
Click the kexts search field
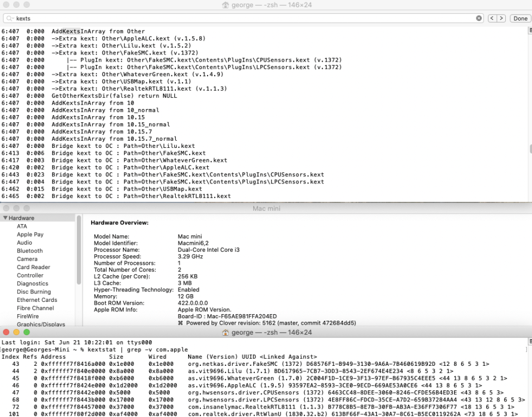[x=243, y=18]
